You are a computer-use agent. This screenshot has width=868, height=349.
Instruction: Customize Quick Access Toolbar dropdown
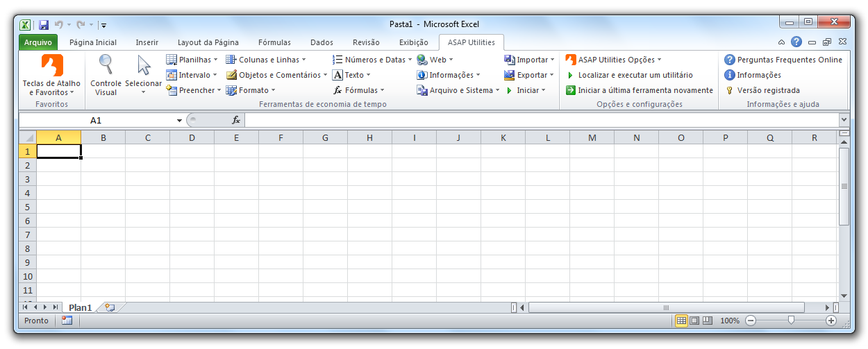(x=103, y=26)
